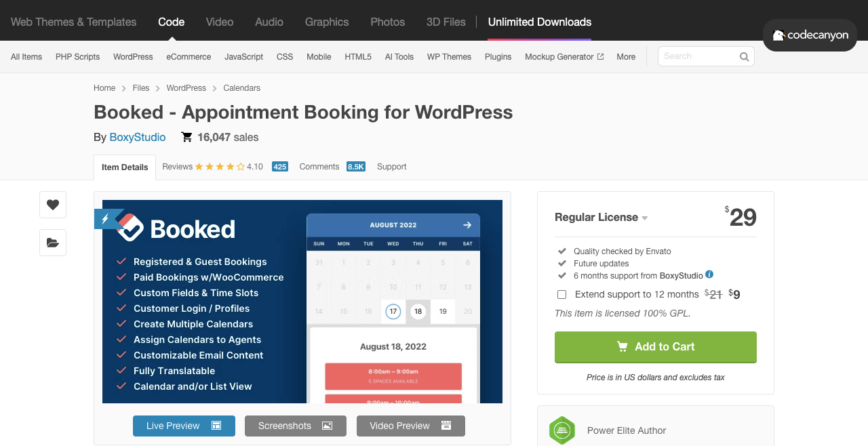Select the Code top navigation item
This screenshot has width=868, height=446.
tap(171, 22)
